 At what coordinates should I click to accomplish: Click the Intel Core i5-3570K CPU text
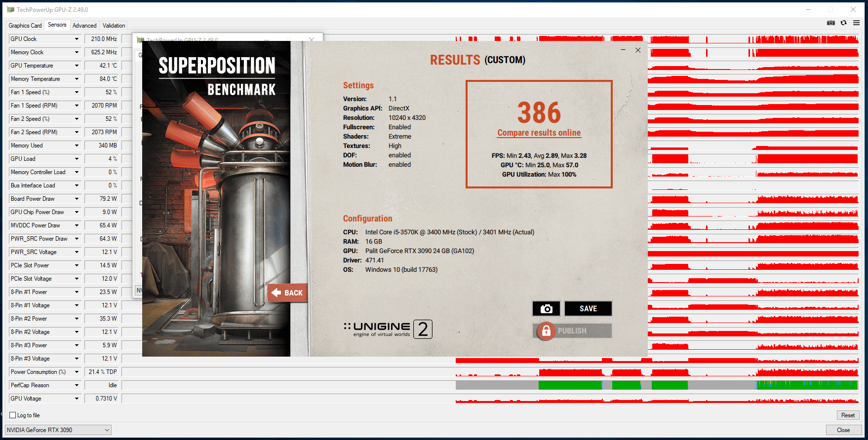coord(450,232)
